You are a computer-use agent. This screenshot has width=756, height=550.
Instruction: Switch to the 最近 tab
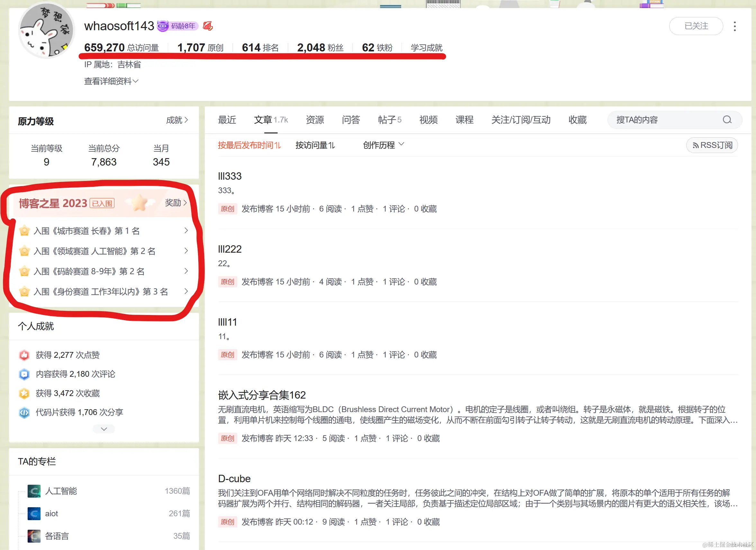tap(227, 120)
